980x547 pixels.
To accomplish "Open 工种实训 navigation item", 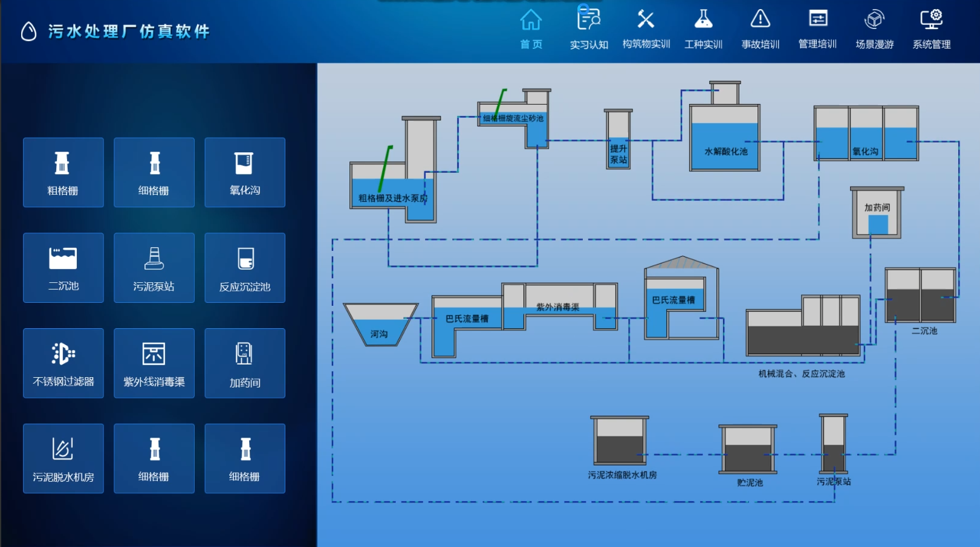I will click(x=703, y=28).
